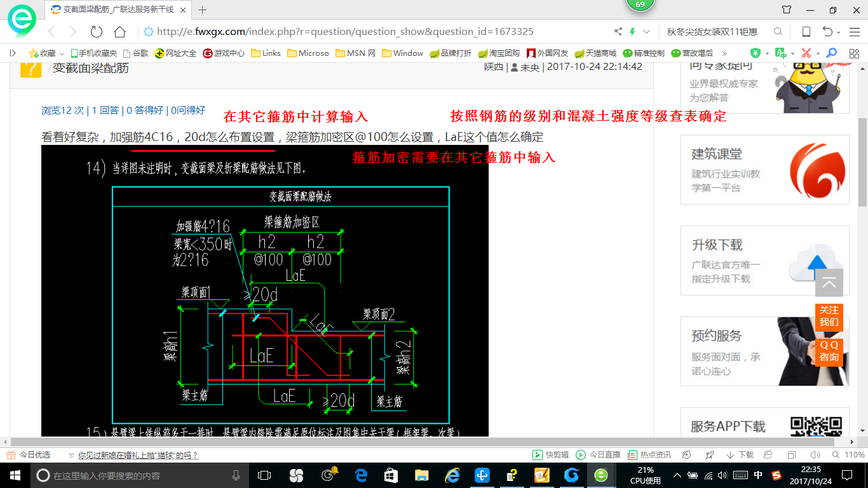The image size is (868, 488).
Task: Open the Microso bookmark folder
Action: (x=308, y=53)
